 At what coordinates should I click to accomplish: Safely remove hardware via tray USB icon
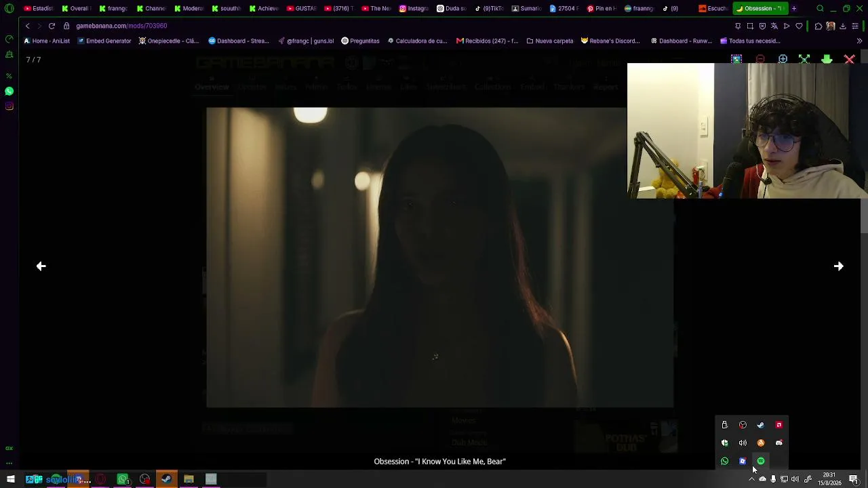[724, 425]
